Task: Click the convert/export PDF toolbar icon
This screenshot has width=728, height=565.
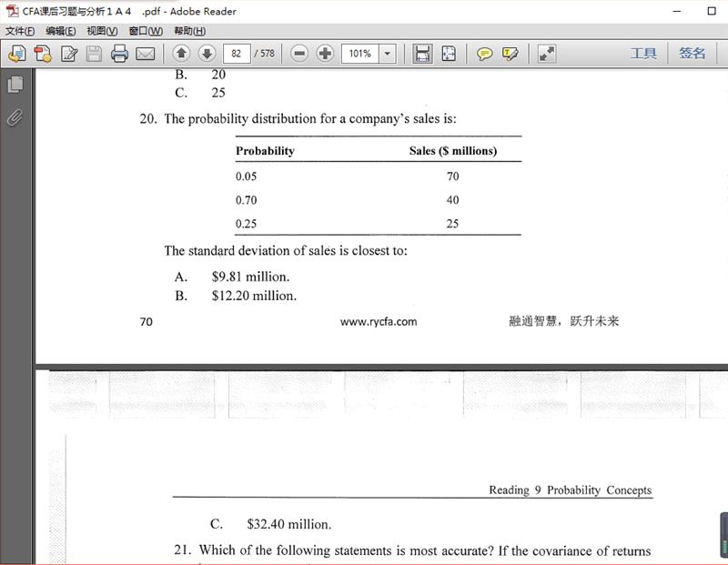Action: (x=43, y=54)
